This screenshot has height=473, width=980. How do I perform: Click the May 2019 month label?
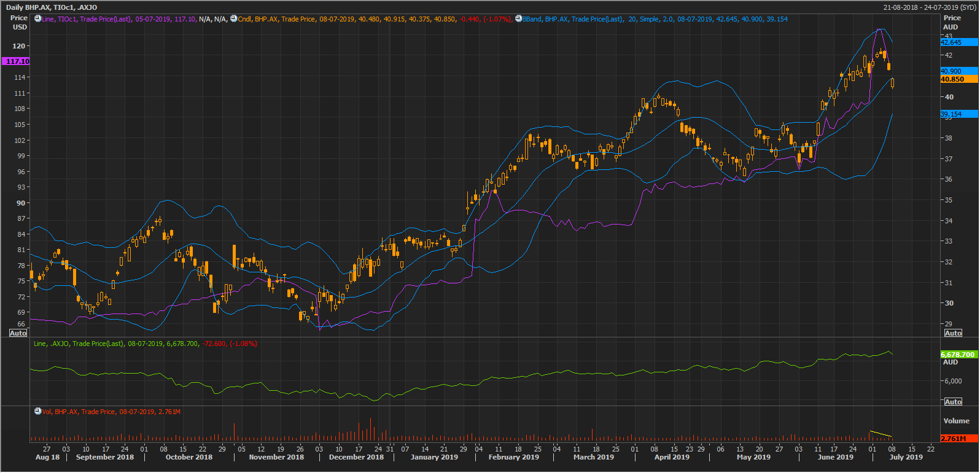point(753,457)
